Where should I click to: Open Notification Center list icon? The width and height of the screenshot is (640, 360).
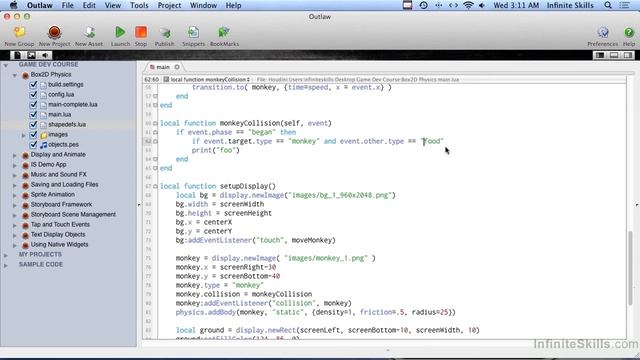pos(625,5)
